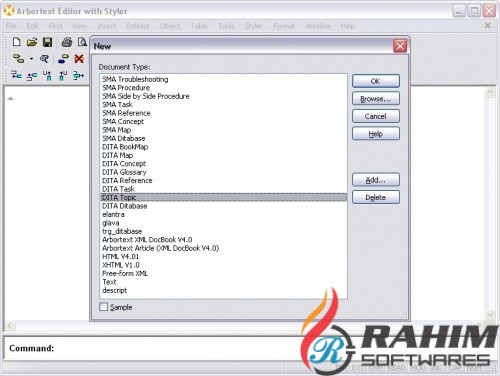Click the third bottom-row icon with U left of arrow
Image resolution: width=500 pixels, height=376 pixels.
47,76
